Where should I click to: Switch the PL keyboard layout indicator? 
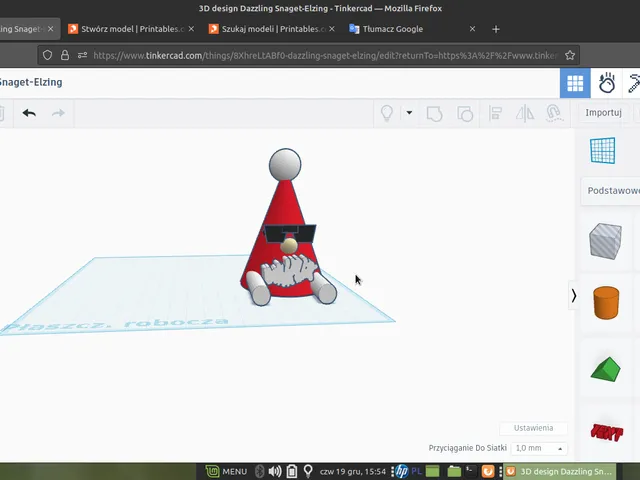tap(416, 471)
